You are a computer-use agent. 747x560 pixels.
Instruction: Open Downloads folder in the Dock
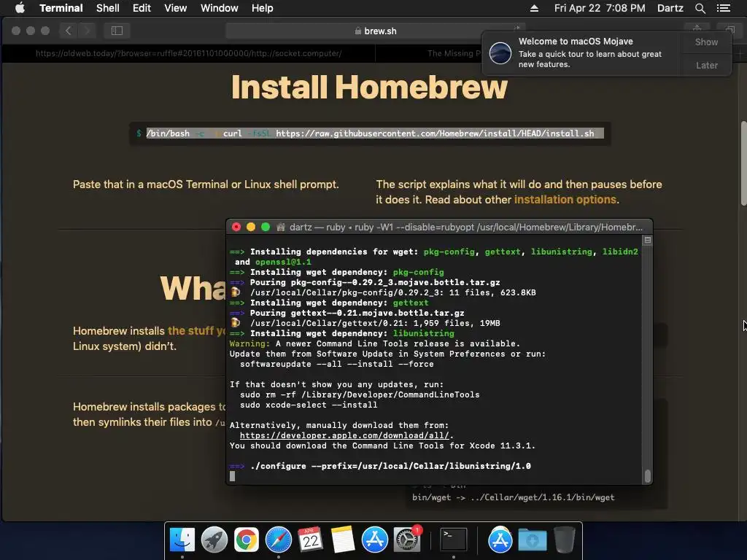[532, 540]
